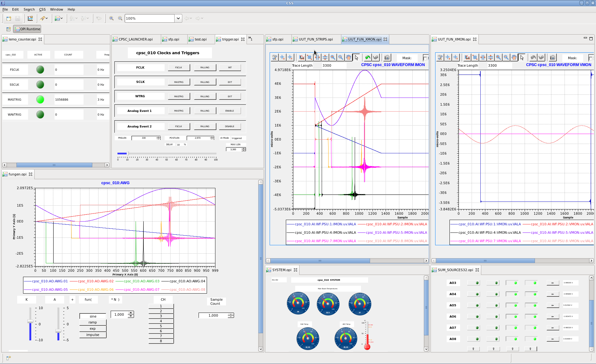The image size is (596, 364).
Task: Take snapshot of IMON plot with camera icon
Action: 387,57
